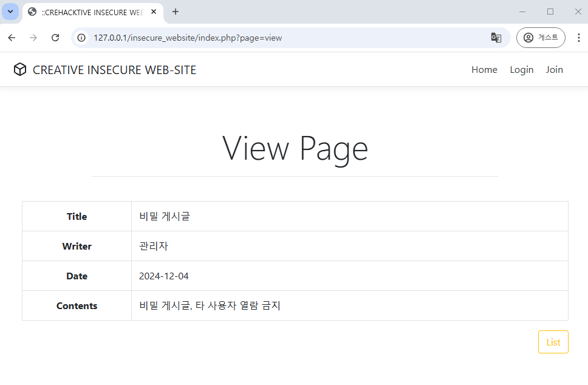Open a new tab with plus icon
The image size is (588, 385).
(x=175, y=12)
